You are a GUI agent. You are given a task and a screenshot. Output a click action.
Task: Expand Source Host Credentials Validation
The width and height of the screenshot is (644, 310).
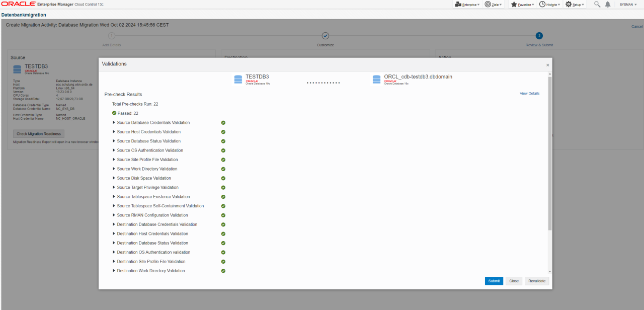pyautogui.click(x=114, y=132)
